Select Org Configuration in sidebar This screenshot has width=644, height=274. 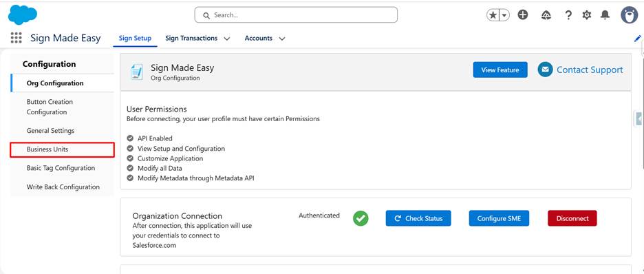point(62,83)
